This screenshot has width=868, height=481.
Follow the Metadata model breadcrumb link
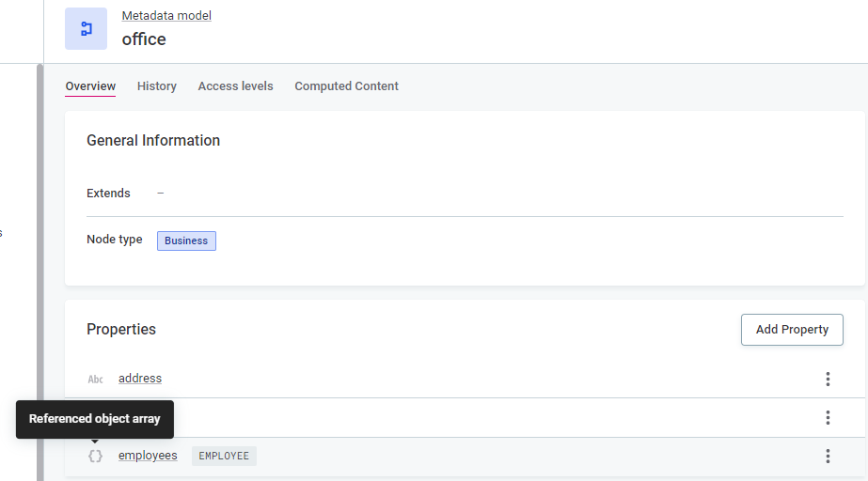pyautogui.click(x=166, y=16)
